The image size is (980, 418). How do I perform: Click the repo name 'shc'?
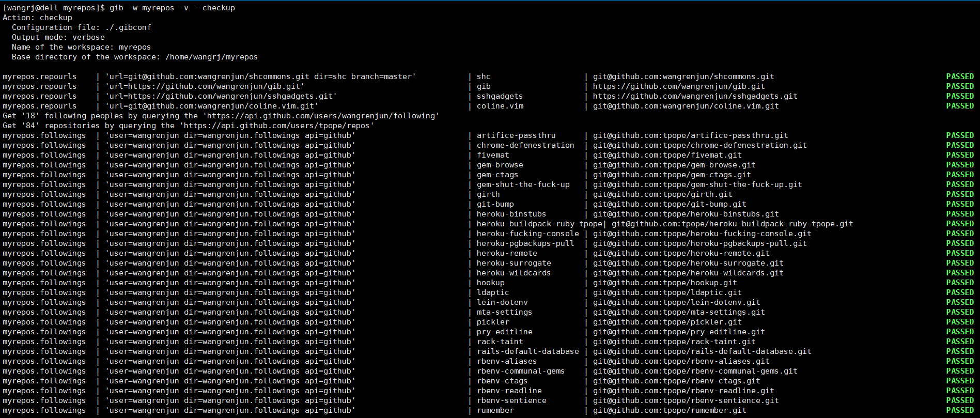click(x=484, y=76)
